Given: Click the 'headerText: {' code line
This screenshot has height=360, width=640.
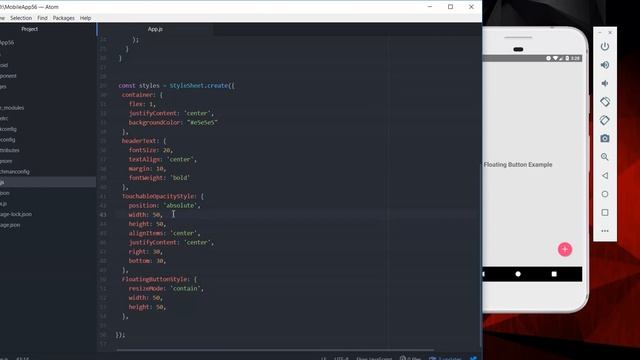Looking at the screenshot, I should (x=144, y=141).
